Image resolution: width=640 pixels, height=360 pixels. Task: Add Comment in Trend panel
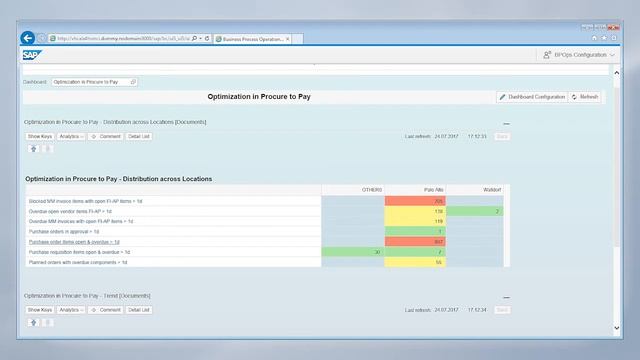click(106, 310)
